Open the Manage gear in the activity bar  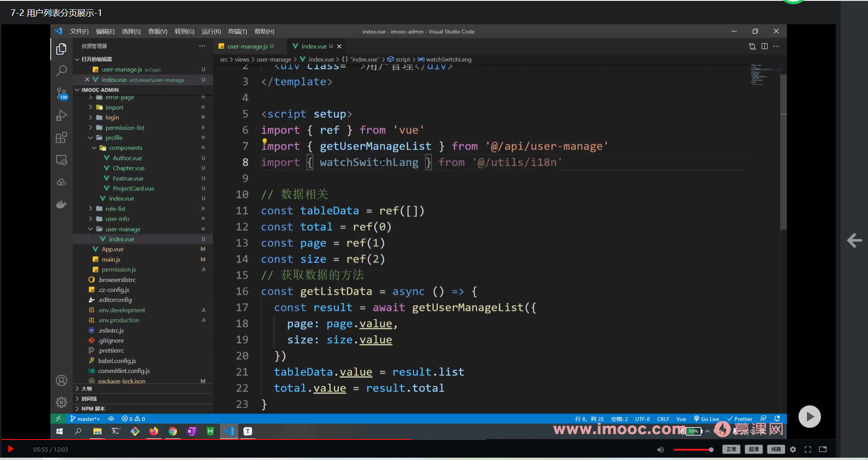[61, 402]
